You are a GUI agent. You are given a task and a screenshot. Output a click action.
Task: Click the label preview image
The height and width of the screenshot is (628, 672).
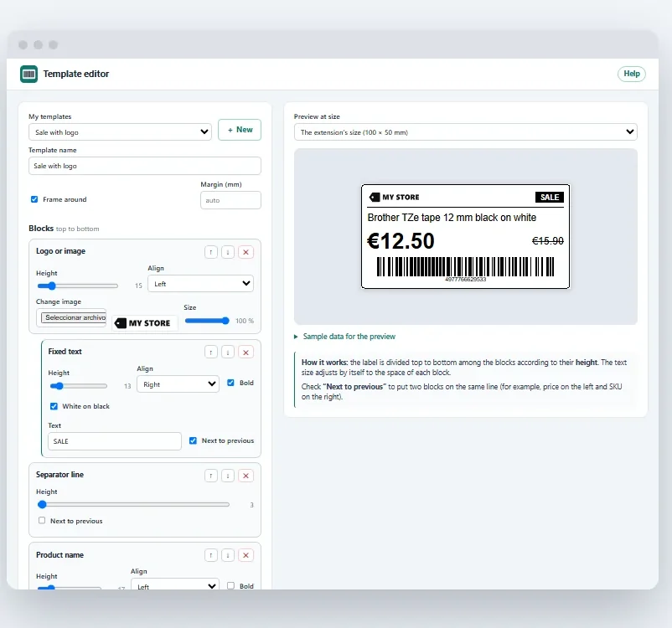tap(465, 236)
